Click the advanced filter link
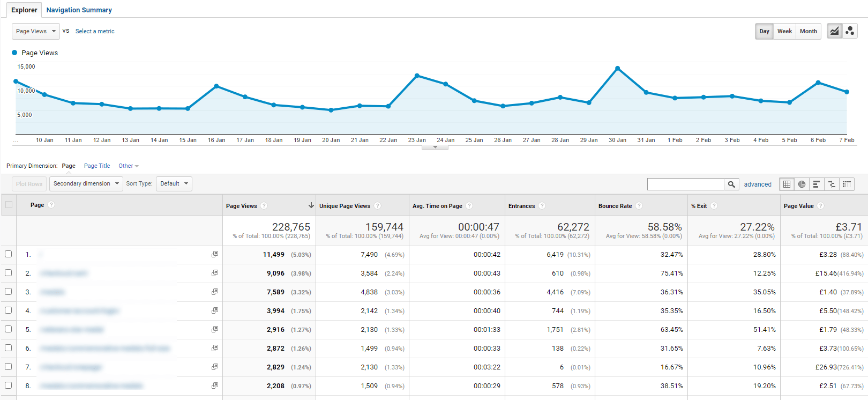The height and width of the screenshot is (400, 868). tap(758, 184)
